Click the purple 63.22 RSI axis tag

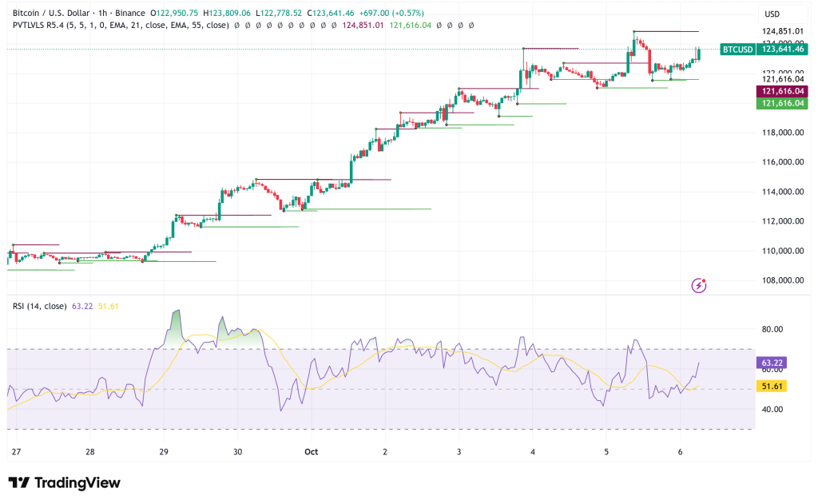click(774, 363)
